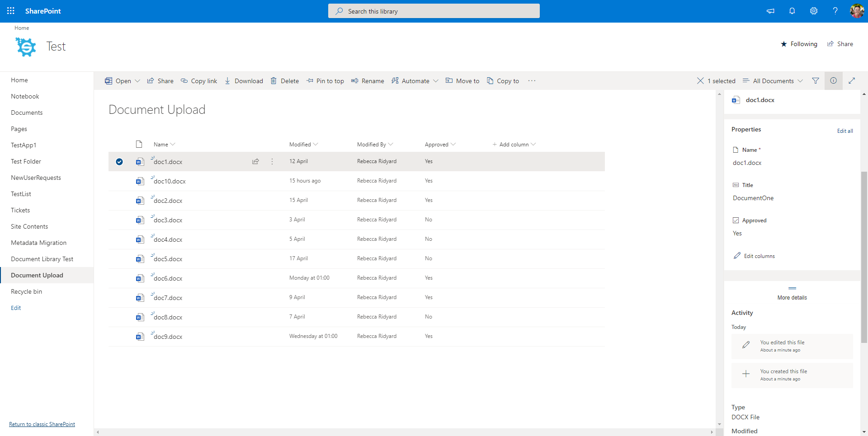868x436 pixels.
Task: Click the details pane scroll down arrow
Action: pyautogui.click(x=864, y=432)
